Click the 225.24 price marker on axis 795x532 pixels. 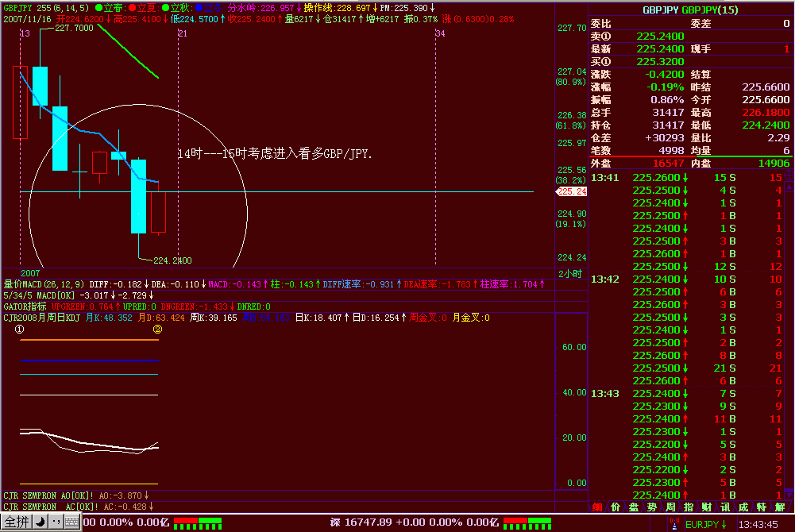pyautogui.click(x=571, y=191)
